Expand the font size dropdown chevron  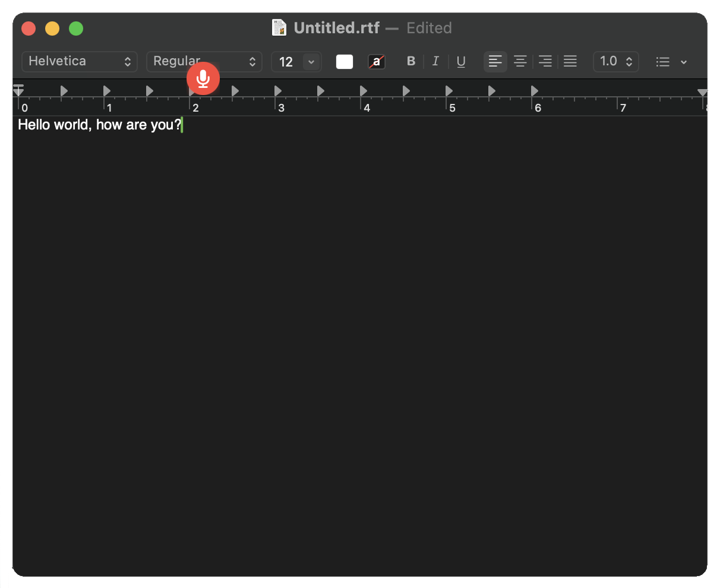311,61
